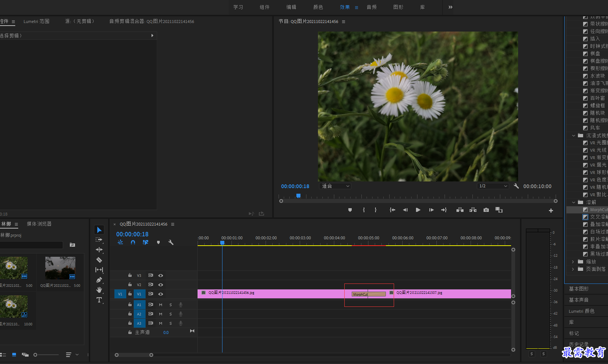Mark In point in program monitor

coord(364,210)
